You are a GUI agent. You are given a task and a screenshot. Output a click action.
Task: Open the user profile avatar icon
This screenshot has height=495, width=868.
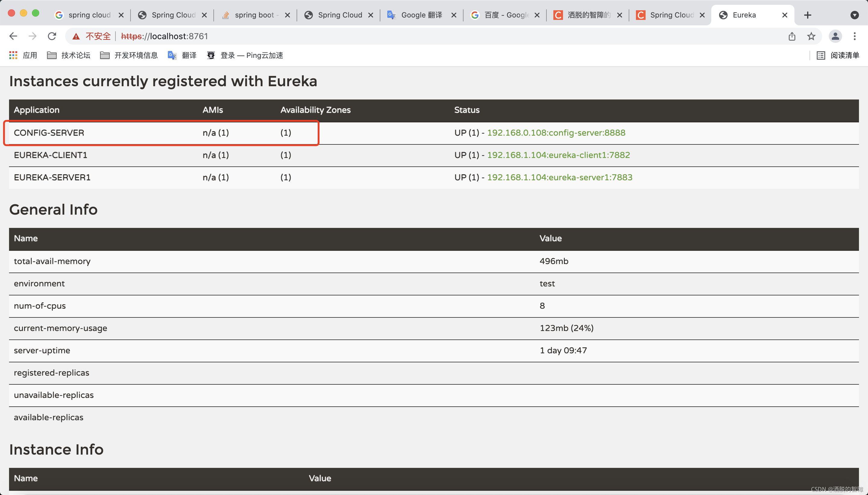835,36
